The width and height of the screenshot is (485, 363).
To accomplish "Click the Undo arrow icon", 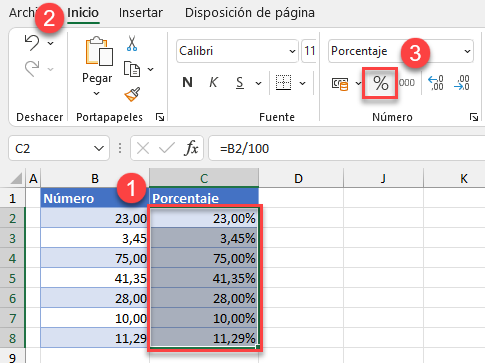I will click(32, 43).
